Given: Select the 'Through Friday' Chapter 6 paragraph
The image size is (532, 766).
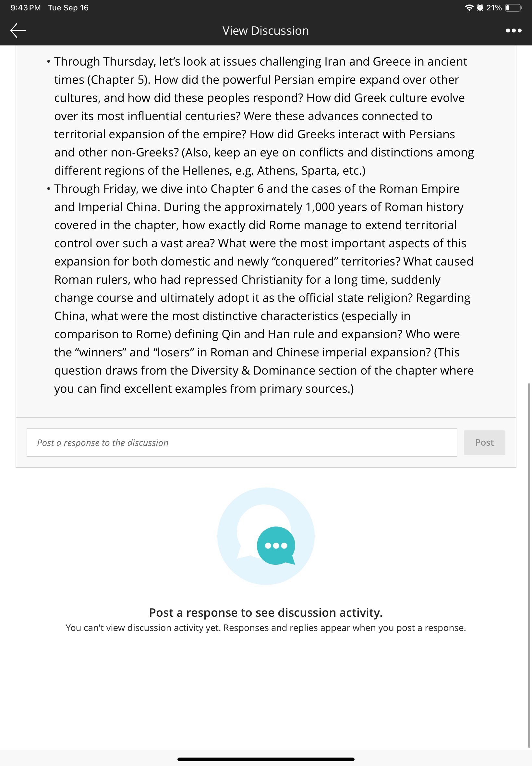Looking at the screenshot, I should point(264,289).
